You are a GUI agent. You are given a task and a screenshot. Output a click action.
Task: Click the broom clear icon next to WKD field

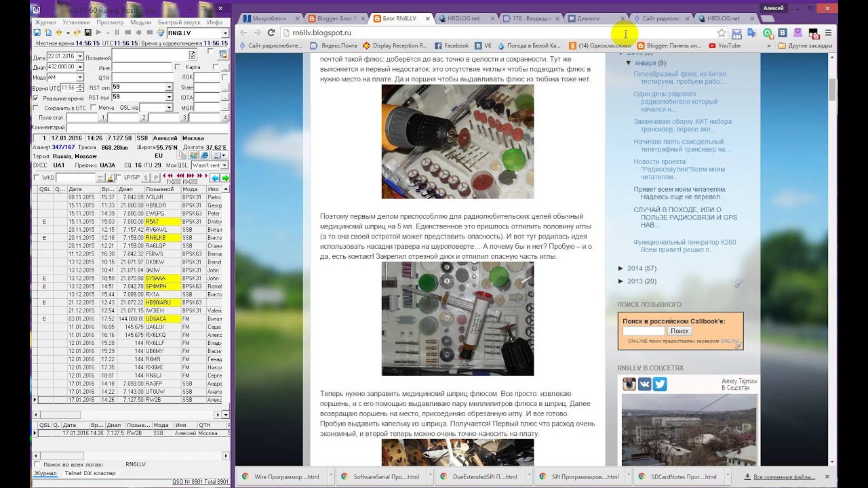click(x=110, y=178)
